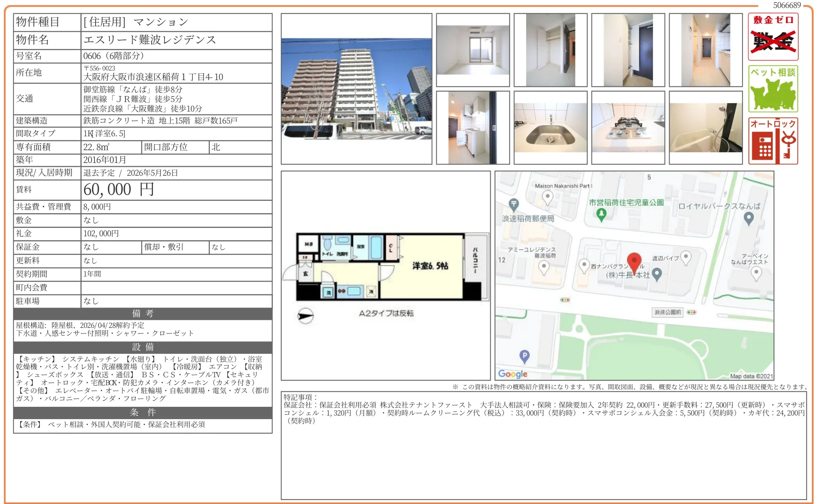Open the room window interior photo
This screenshot has width=819, height=504.
(473, 50)
